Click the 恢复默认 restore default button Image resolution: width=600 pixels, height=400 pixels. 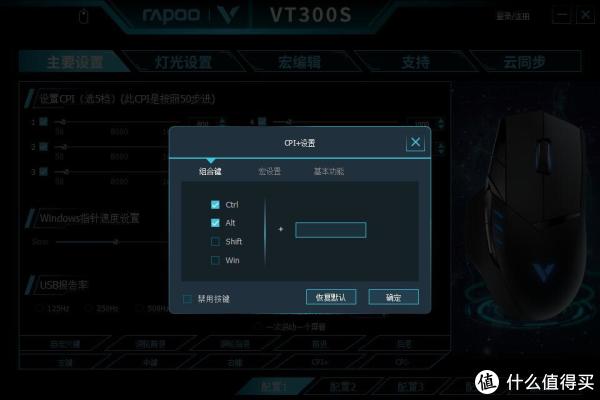coord(331,297)
